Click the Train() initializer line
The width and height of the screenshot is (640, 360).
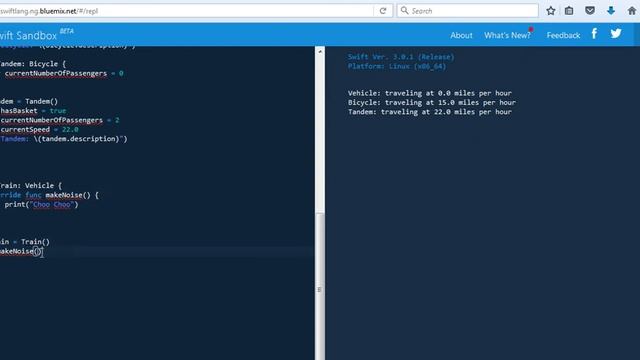pos(25,242)
